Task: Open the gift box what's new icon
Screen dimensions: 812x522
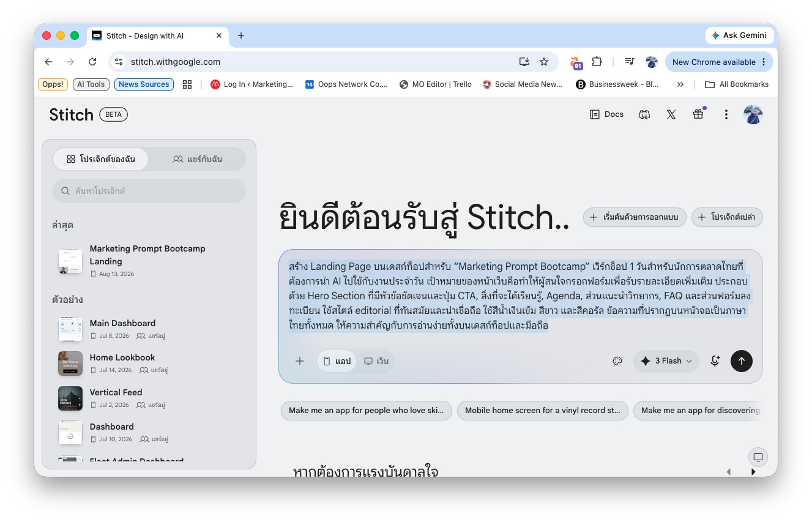Action: (x=698, y=114)
